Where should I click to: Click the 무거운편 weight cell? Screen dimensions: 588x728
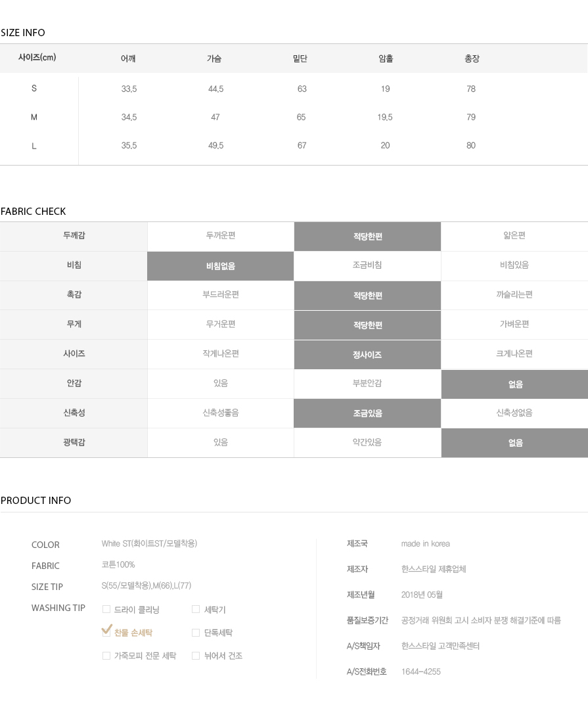tap(221, 324)
